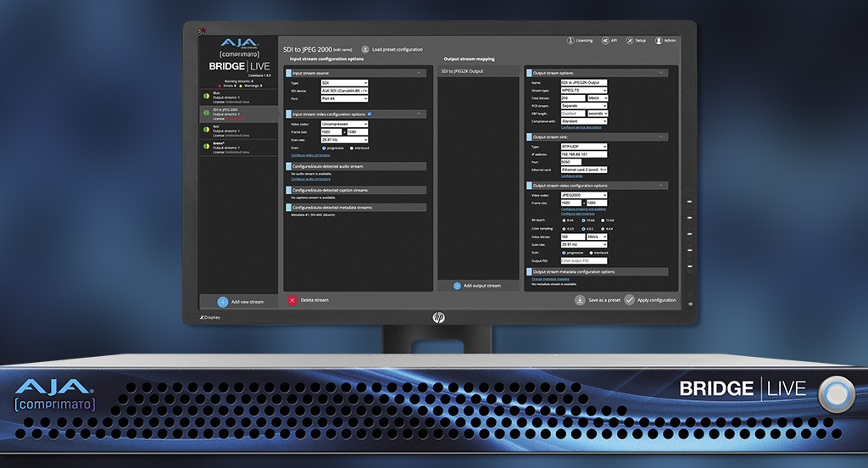Select the SDI to JPEG 2000 stream in sidebar

[238, 114]
